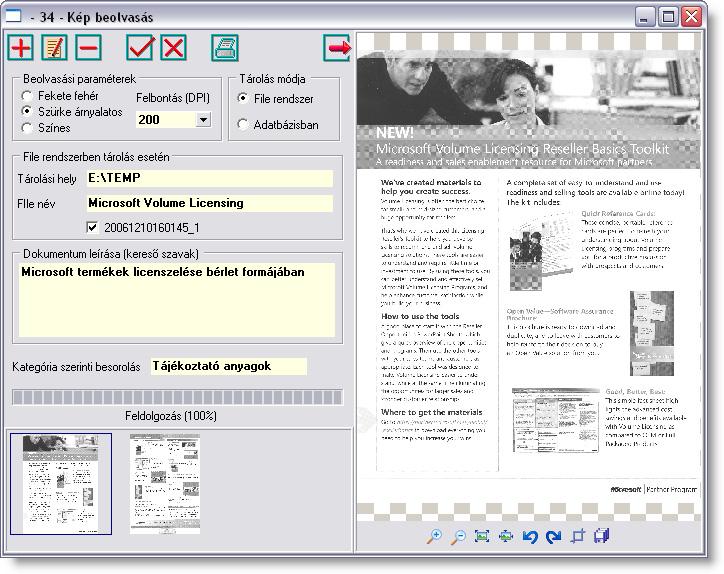
Task: Click the scanned document preview image
Action: click(x=528, y=277)
